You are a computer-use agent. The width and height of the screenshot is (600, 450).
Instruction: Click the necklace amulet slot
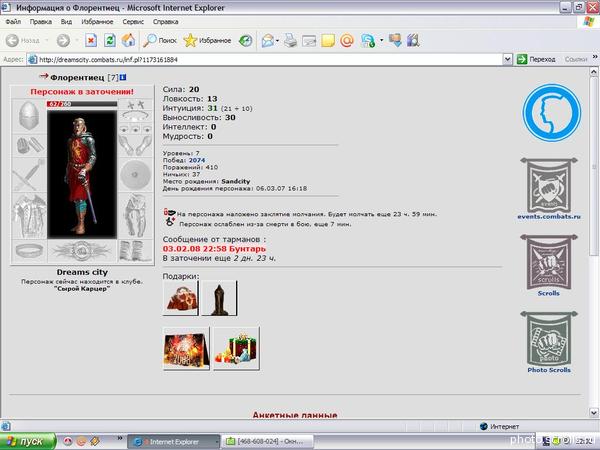point(135,116)
